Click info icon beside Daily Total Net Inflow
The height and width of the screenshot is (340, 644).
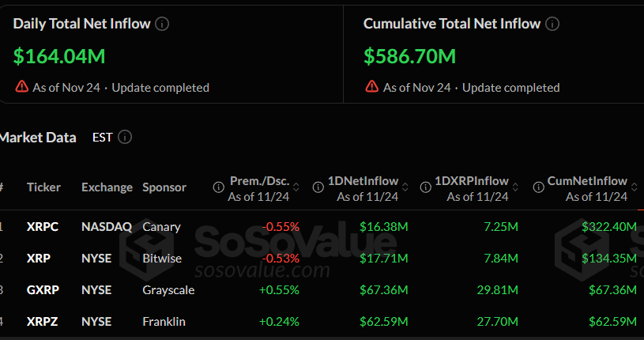162,24
